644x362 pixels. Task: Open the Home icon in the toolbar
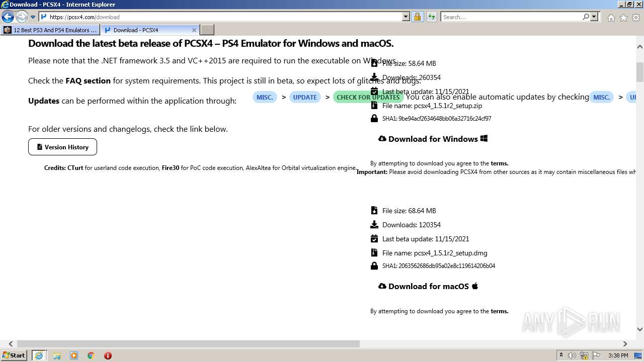click(611, 18)
